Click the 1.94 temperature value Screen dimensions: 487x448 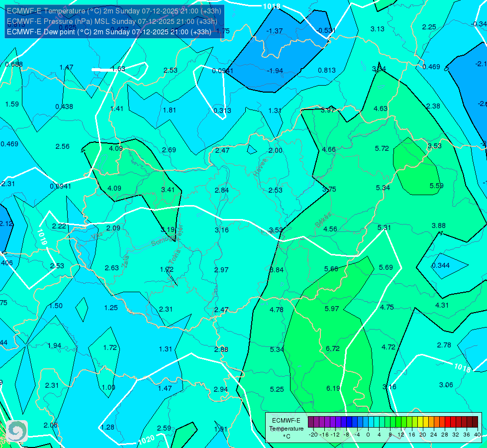click(54, 346)
